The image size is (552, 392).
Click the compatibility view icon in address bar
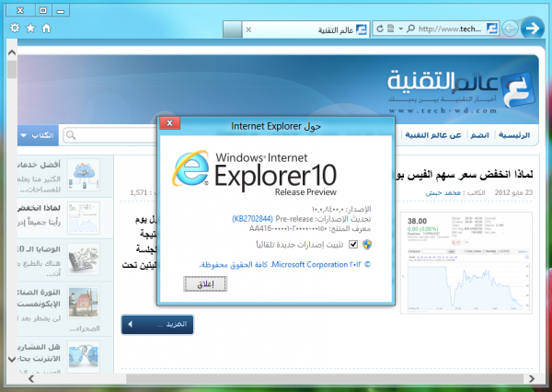(390, 29)
